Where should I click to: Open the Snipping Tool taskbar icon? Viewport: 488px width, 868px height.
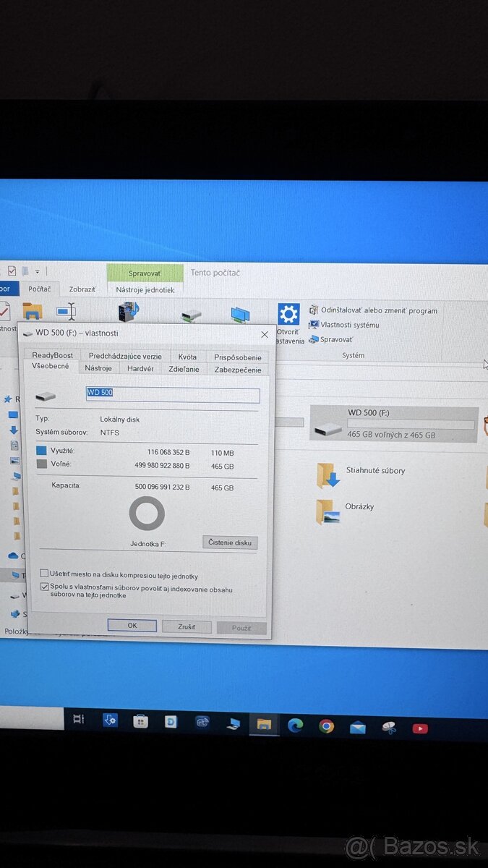389,728
